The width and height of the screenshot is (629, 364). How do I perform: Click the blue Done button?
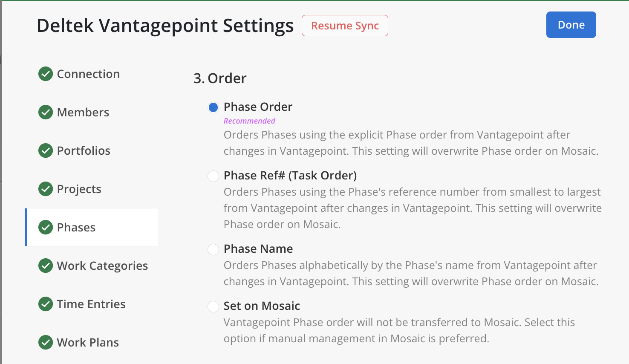click(571, 25)
